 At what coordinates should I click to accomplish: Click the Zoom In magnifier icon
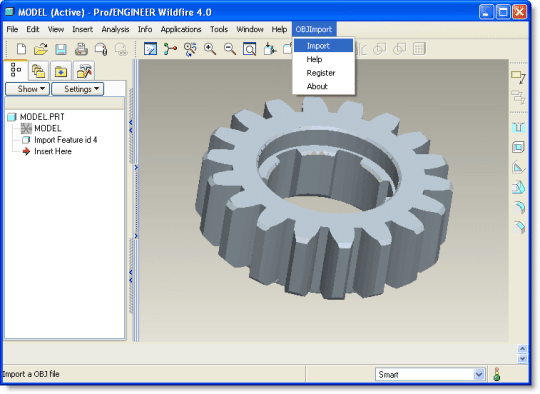210,49
